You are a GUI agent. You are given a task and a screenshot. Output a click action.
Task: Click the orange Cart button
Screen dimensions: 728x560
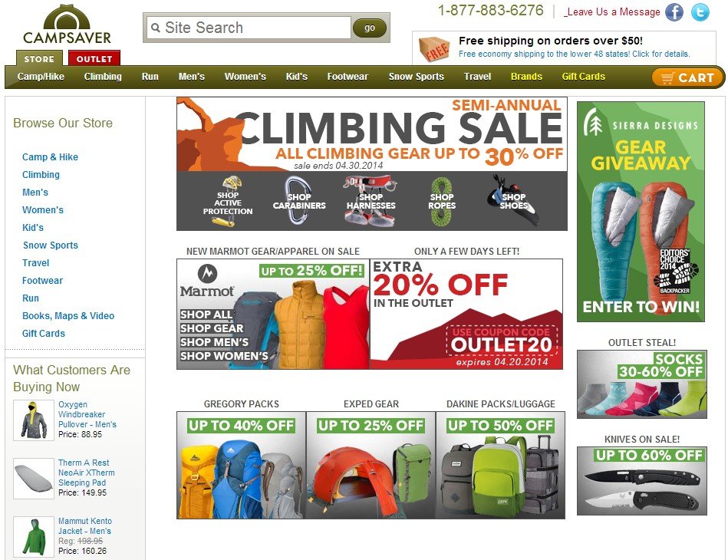pyautogui.click(x=687, y=77)
